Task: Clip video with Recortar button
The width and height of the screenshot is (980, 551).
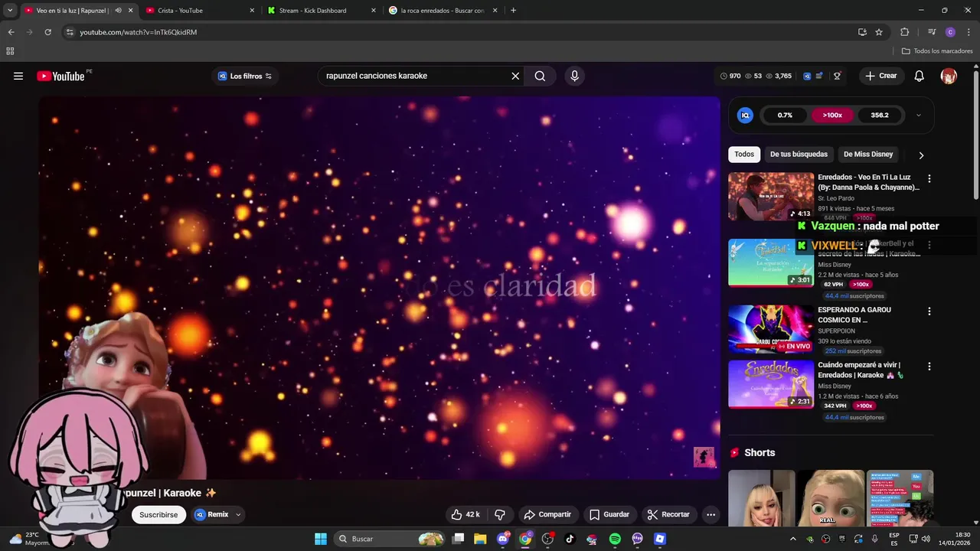Action: pyautogui.click(x=668, y=514)
